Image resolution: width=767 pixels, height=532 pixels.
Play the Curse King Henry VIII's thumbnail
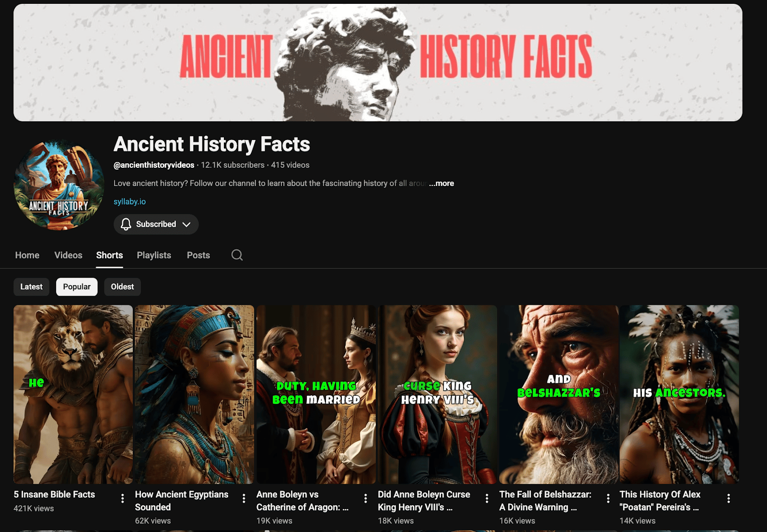(x=437, y=394)
